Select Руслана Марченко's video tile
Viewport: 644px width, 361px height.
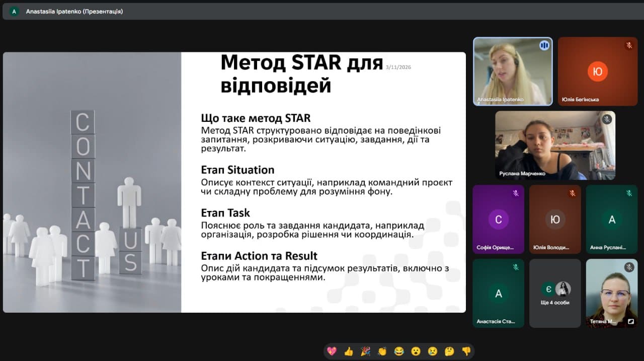point(554,145)
